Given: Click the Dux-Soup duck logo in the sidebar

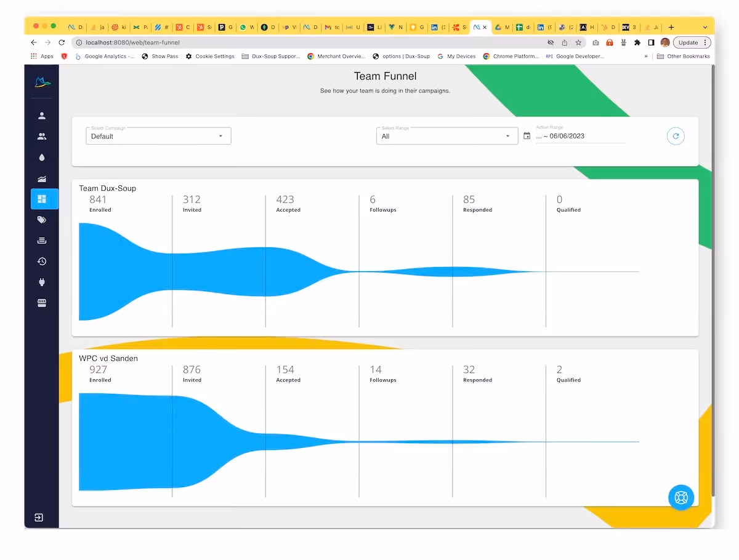Looking at the screenshot, I should coord(42,82).
